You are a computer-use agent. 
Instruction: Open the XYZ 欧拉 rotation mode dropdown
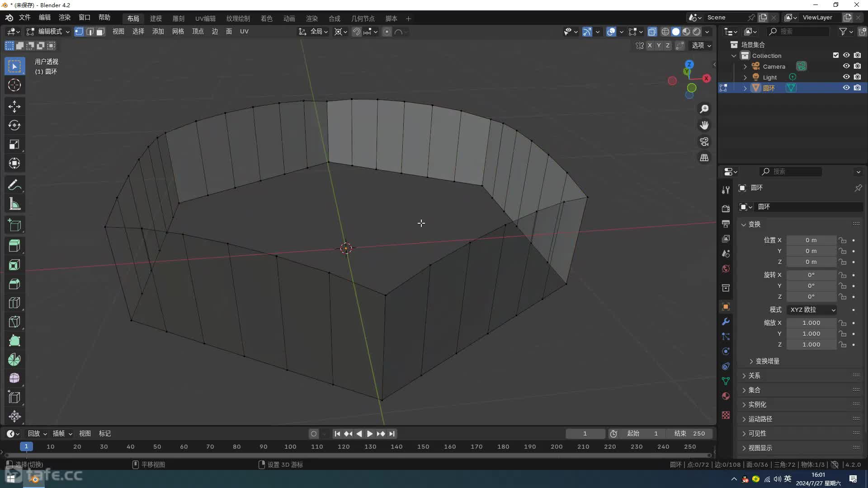tap(812, 310)
